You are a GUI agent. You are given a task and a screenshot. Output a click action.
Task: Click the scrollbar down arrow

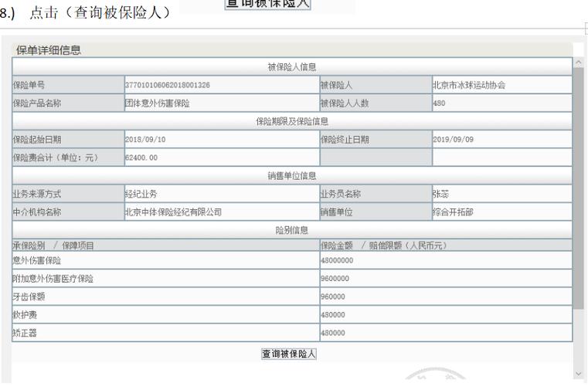click(x=578, y=374)
